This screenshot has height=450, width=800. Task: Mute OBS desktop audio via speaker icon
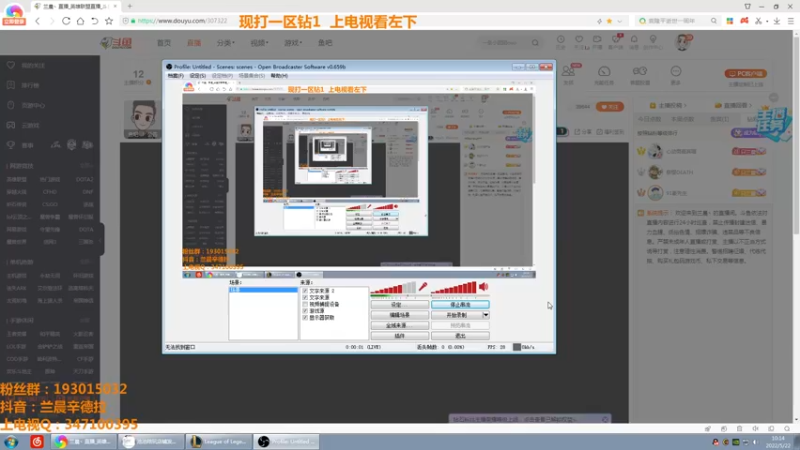click(x=484, y=287)
